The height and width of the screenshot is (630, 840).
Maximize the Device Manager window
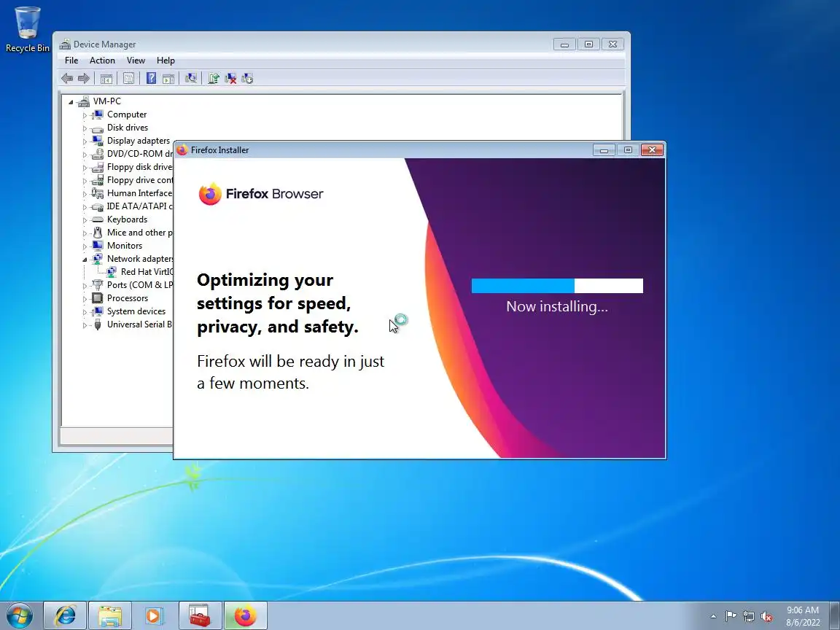588,44
